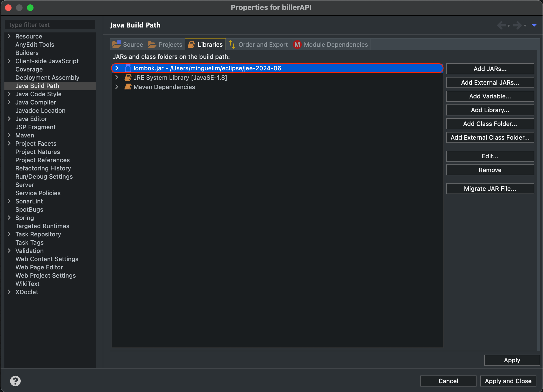
Task: Click the back navigation arrow icon
Action: (501, 25)
